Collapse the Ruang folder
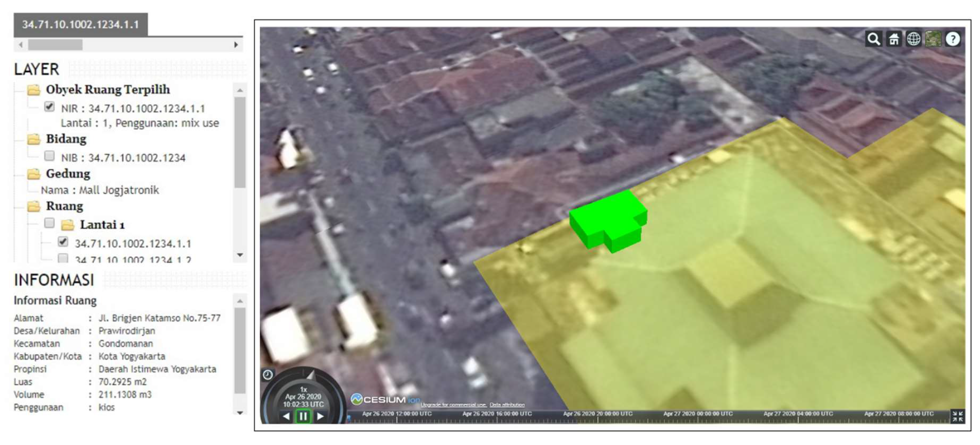The width and height of the screenshot is (980, 445). point(34,206)
